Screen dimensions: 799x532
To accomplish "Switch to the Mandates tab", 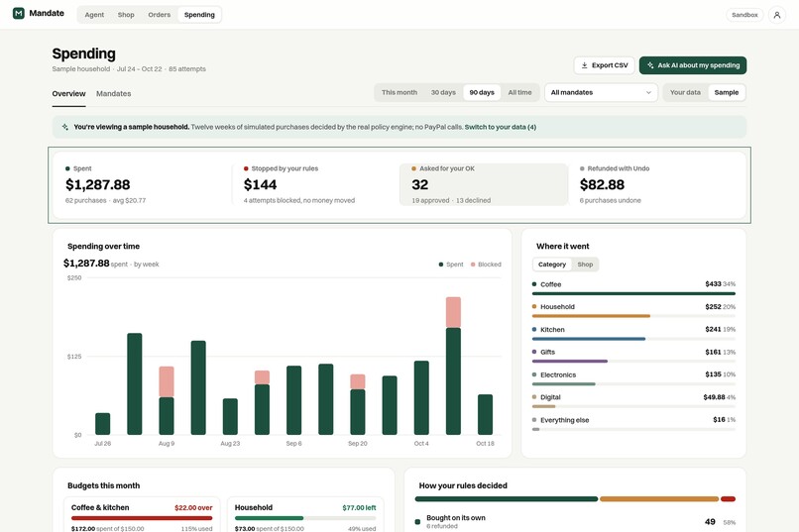I will pyautogui.click(x=114, y=94).
